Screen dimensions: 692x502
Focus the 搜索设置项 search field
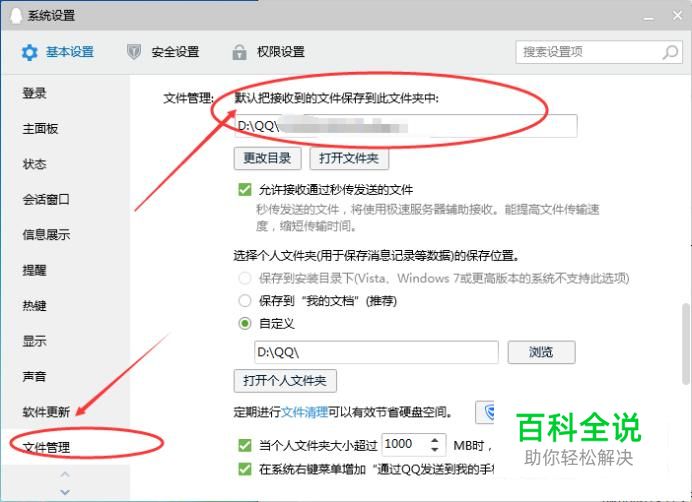point(599,52)
